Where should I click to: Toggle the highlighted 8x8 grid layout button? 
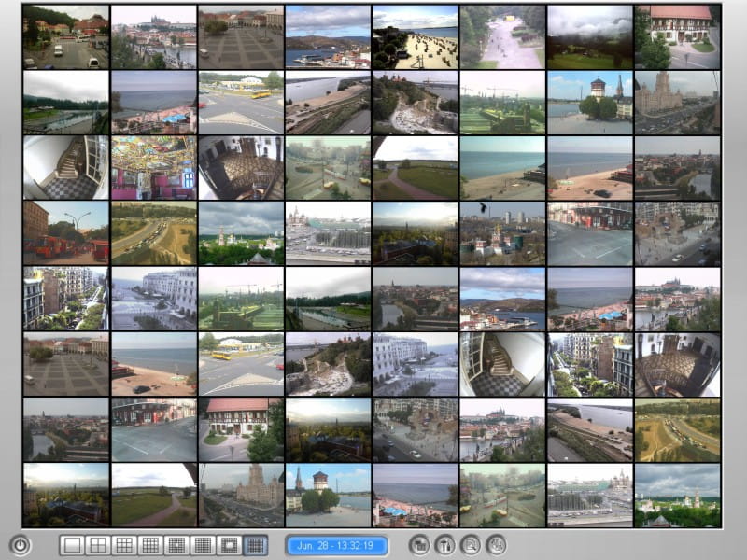255,545
